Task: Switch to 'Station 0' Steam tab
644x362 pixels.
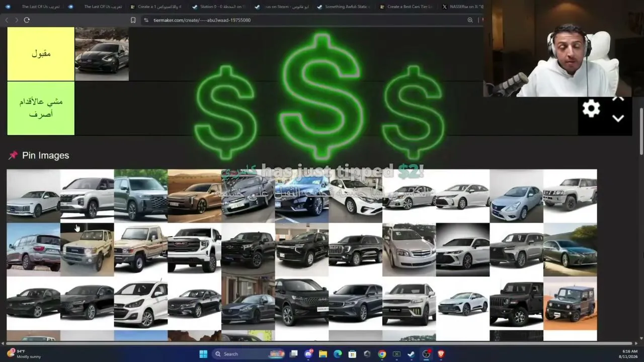Action: click(x=220, y=7)
